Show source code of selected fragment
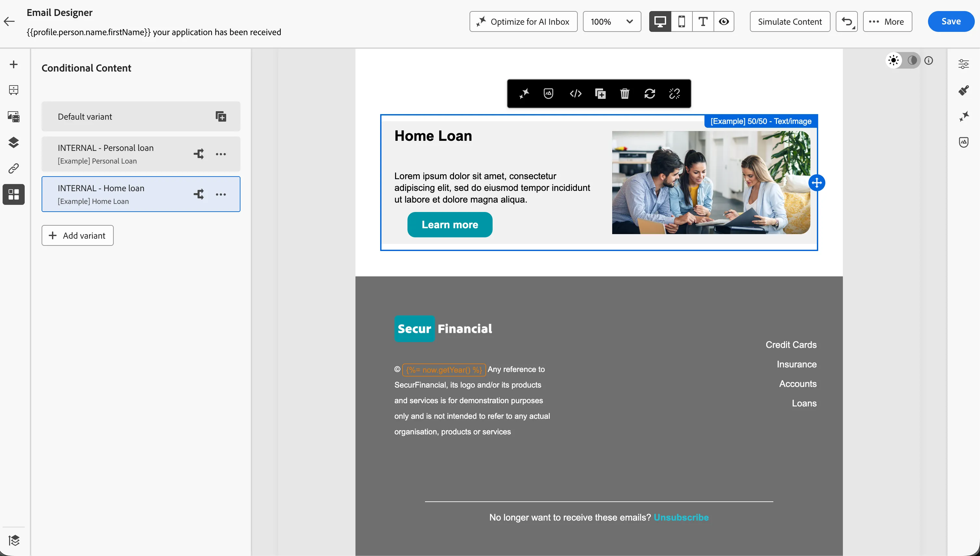This screenshot has width=980, height=556. coord(575,94)
